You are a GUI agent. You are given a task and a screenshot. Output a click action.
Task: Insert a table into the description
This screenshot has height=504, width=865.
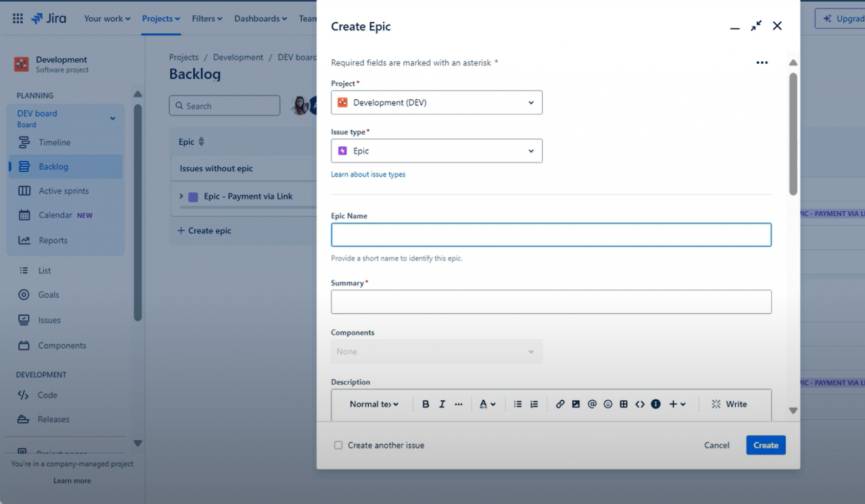click(x=624, y=404)
